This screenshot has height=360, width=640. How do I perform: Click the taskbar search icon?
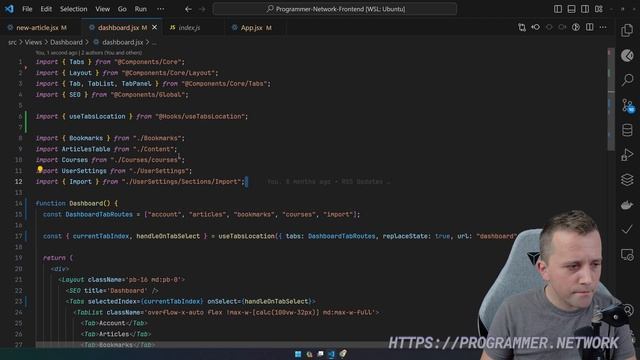coord(309,354)
